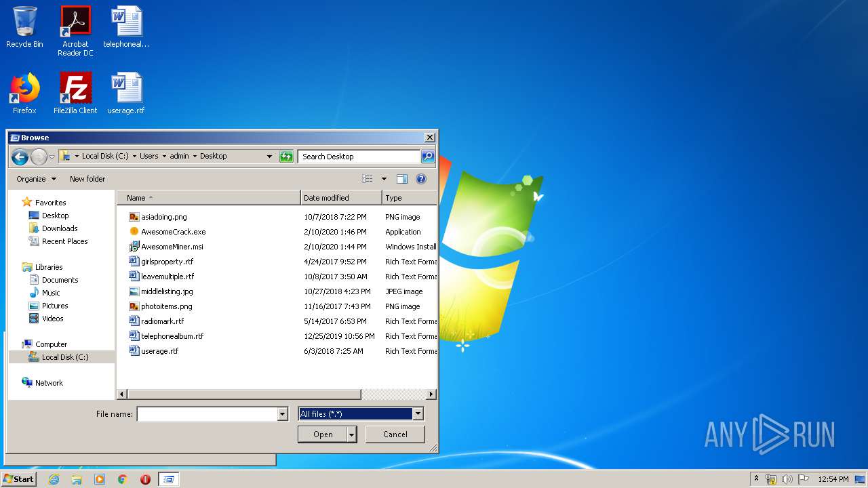Image resolution: width=868 pixels, height=488 pixels.
Task: Expand Local Disk (C:) breadcrumb arrow
Action: pyautogui.click(x=134, y=157)
